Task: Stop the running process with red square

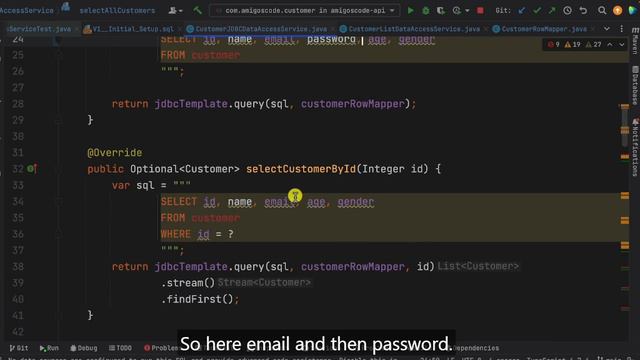Action: point(480,11)
